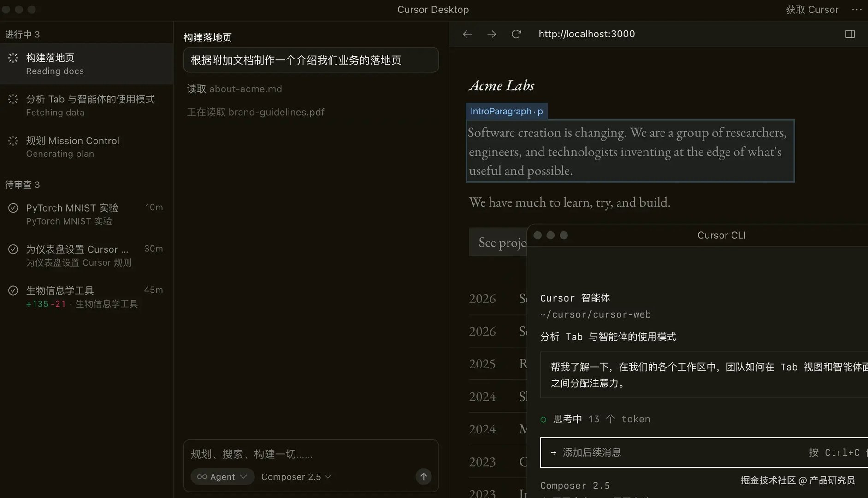The height and width of the screenshot is (498, 868).
Task: Select the highlighted intro paragraph in preview
Action: click(x=630, y=151)
